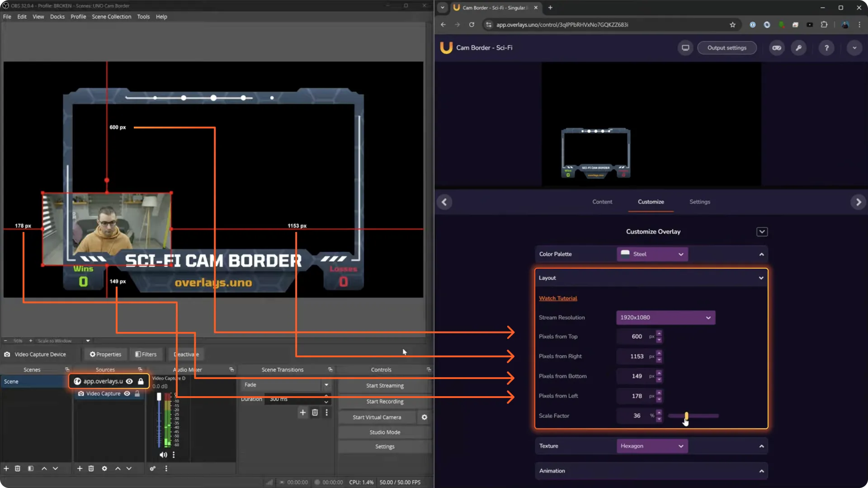Remove selected scene with Scenes trash icon

tap(18, 469)
